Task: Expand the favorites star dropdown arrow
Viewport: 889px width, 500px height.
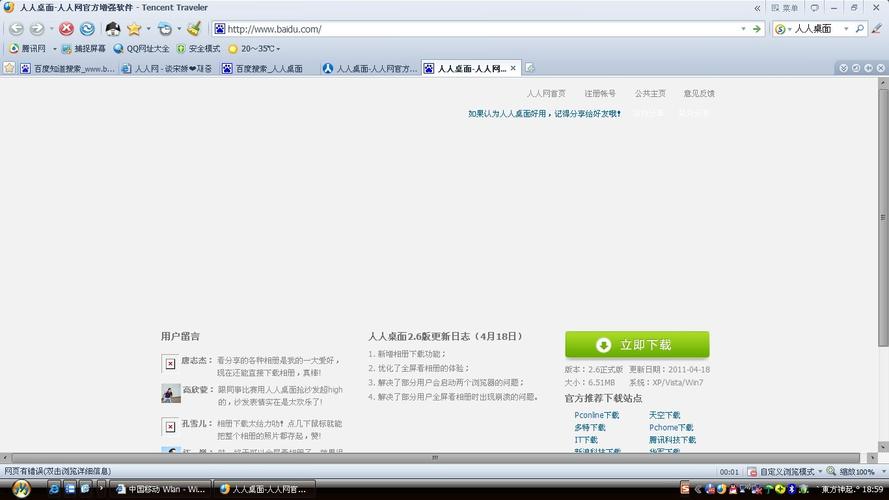Action: (149, 28)
